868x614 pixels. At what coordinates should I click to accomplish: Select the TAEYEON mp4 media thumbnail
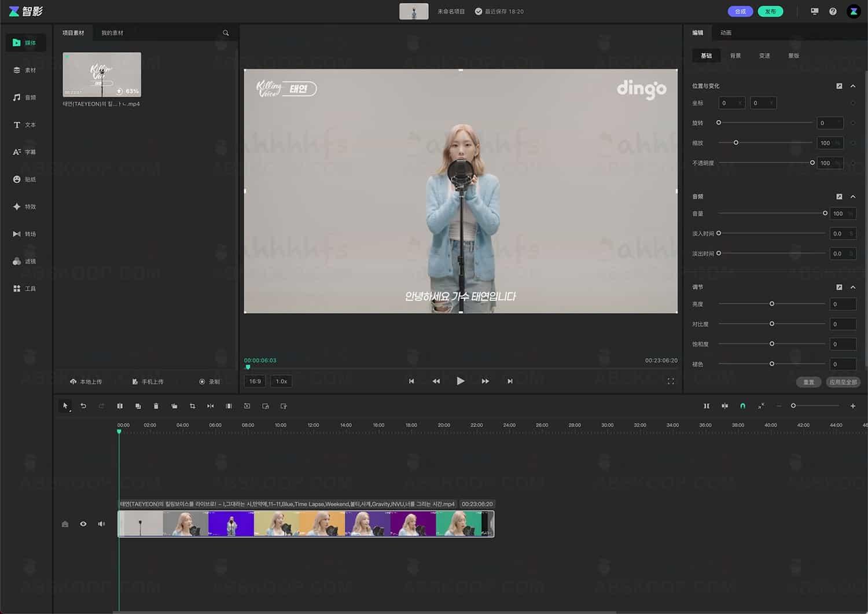pyautogui.click(x=102, y=75)
